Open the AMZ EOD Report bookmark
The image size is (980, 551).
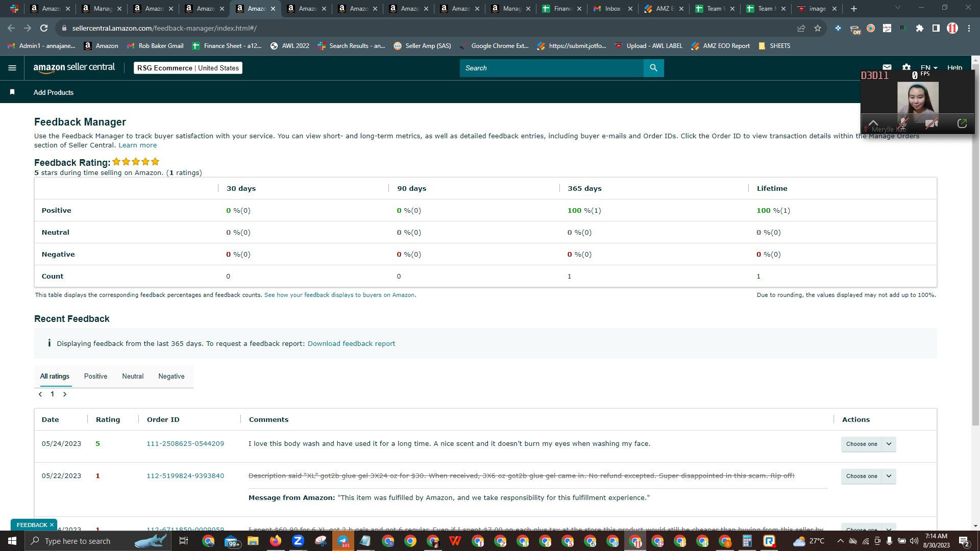pos(720,46)
